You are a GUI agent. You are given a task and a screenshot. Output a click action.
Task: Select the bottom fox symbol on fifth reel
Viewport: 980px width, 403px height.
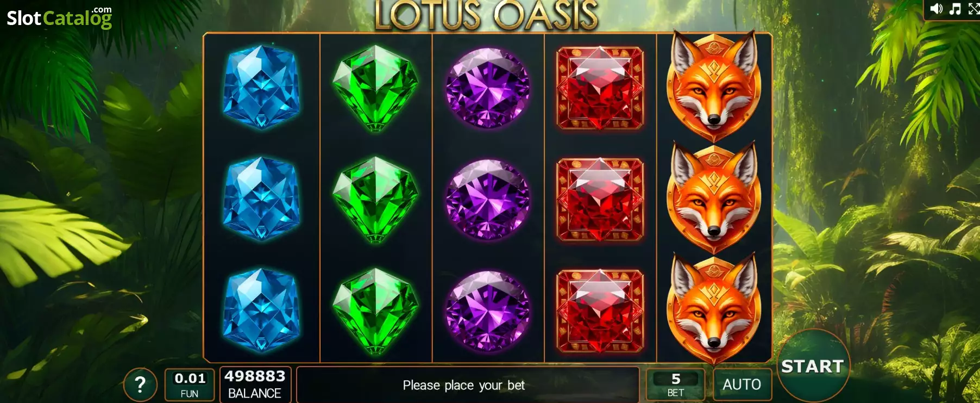pos(714,308)
